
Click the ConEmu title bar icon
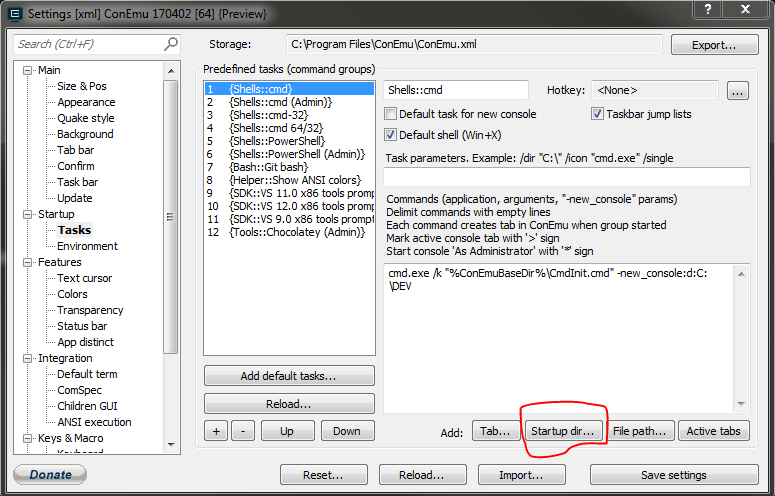[x=15, y=14]
